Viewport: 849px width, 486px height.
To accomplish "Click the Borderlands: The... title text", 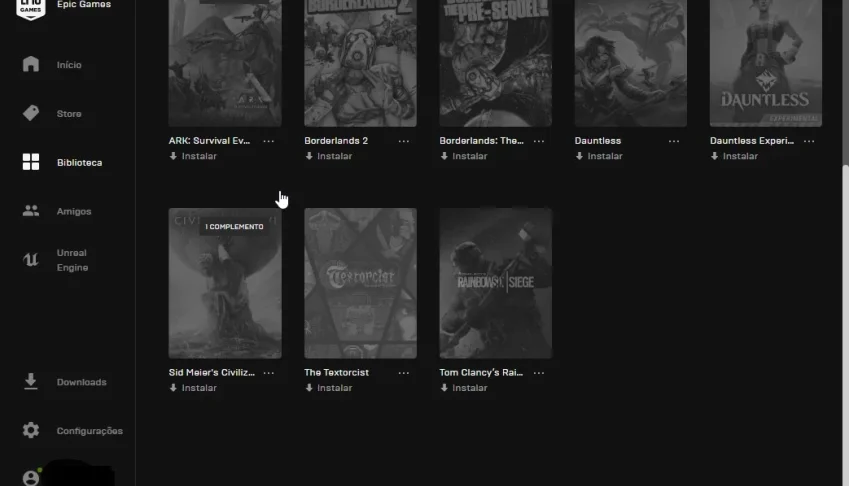I will point(481,141).
